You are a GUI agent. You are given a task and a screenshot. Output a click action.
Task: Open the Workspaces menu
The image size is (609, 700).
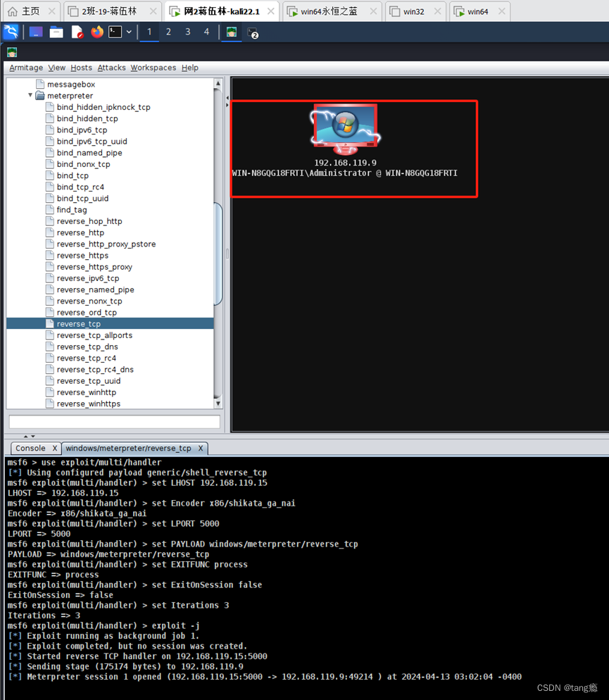153,68
